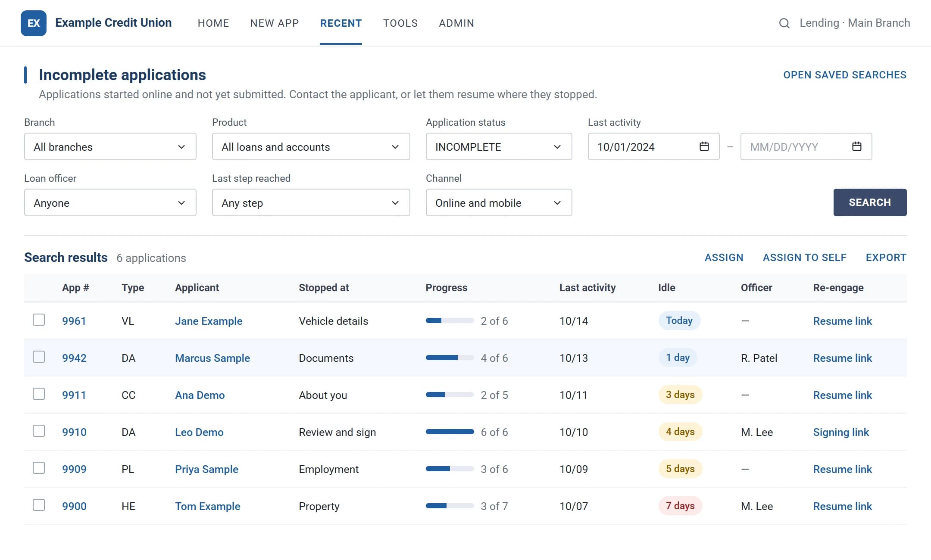This screenshot has width=931, height=560.
Task: Open applicant Tom Example
Action: coord(207,506)
